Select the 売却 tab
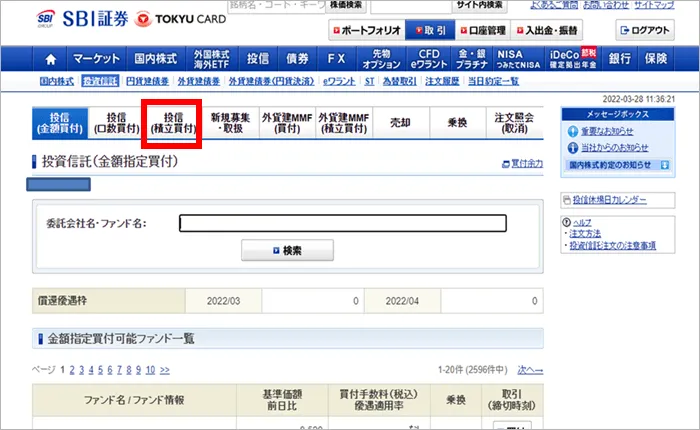 point(400,123)
